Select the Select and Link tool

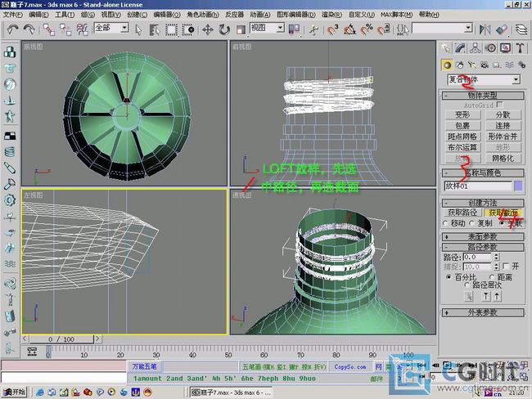49,29
